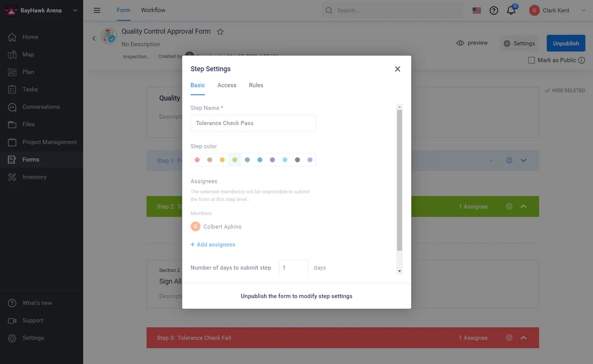Click the top search box

click(x=392, y=10)
